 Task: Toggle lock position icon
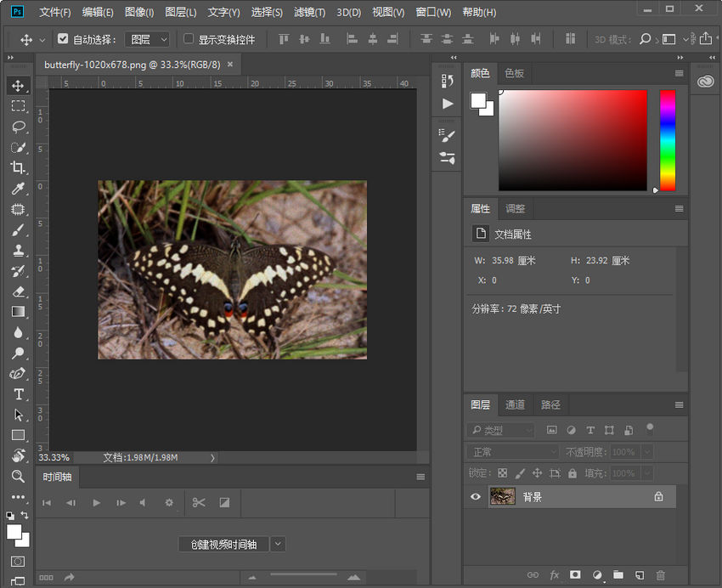coord(537,473)
